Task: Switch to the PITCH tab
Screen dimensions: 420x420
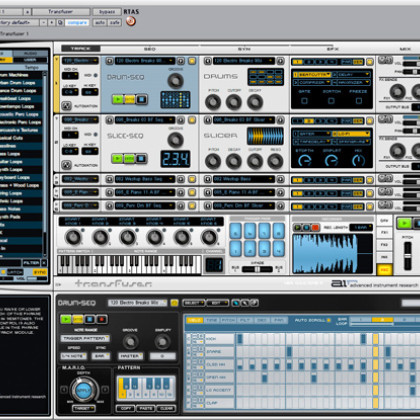Action: click(x=228, y=320)
